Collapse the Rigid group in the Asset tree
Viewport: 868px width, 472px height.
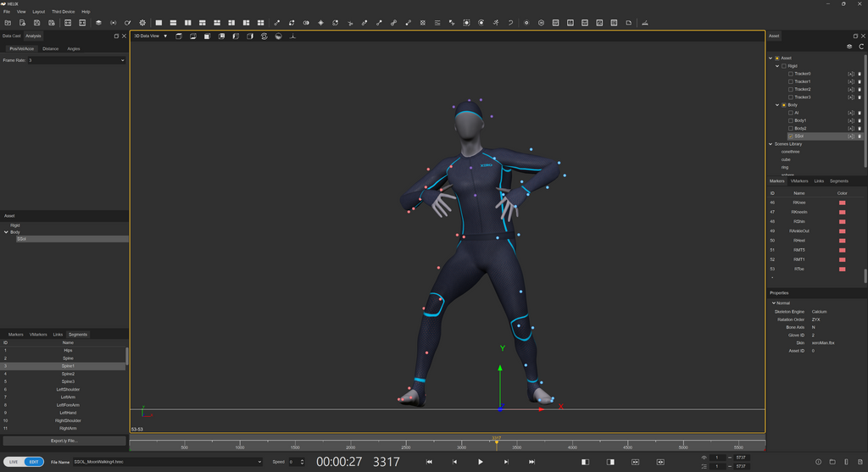777,66
